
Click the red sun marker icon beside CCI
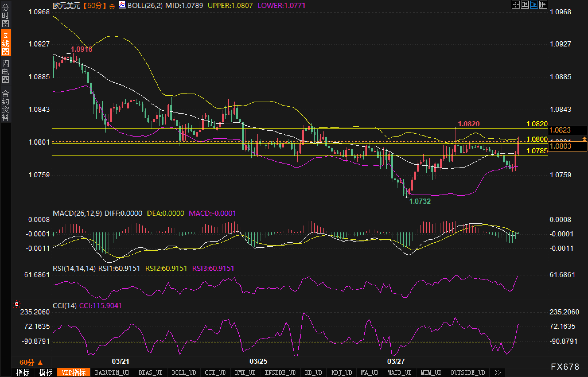17,304
